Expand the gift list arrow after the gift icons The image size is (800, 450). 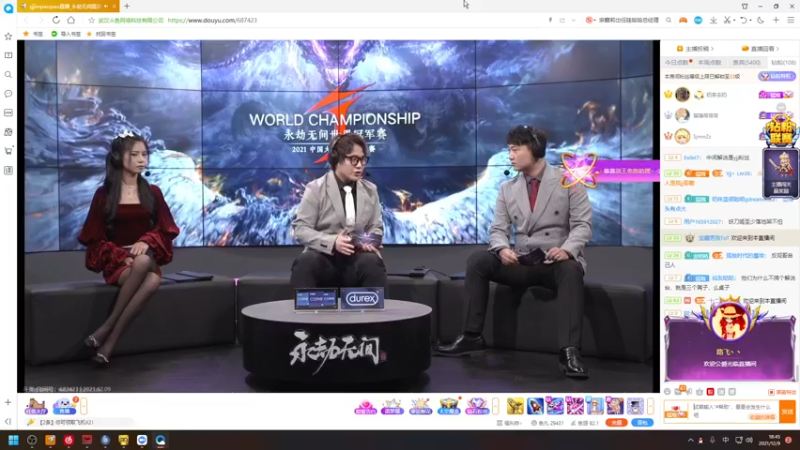[650, 406]
